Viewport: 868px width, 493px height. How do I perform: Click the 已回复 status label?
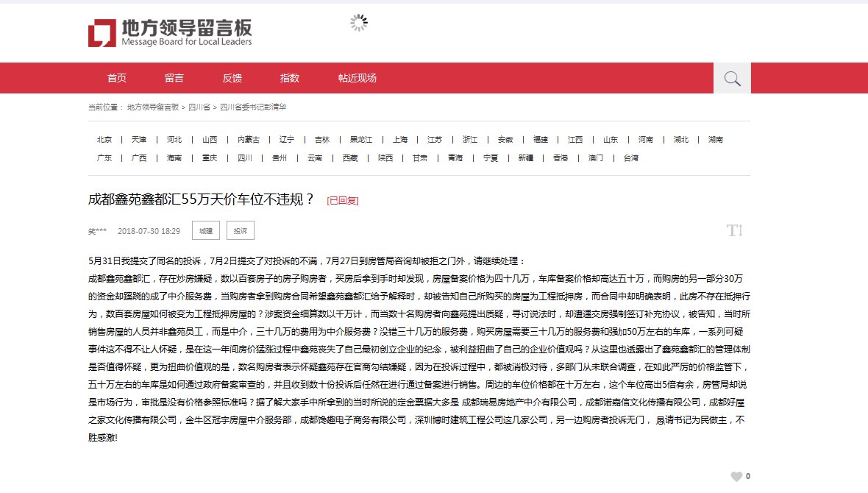[x=343, y=200]
